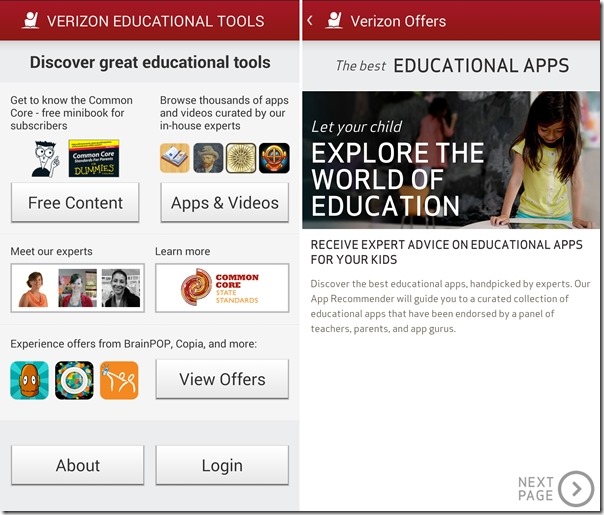604x515 pixels.
Task: Tap the compass rose app icon
Action: tap(241, 158)
